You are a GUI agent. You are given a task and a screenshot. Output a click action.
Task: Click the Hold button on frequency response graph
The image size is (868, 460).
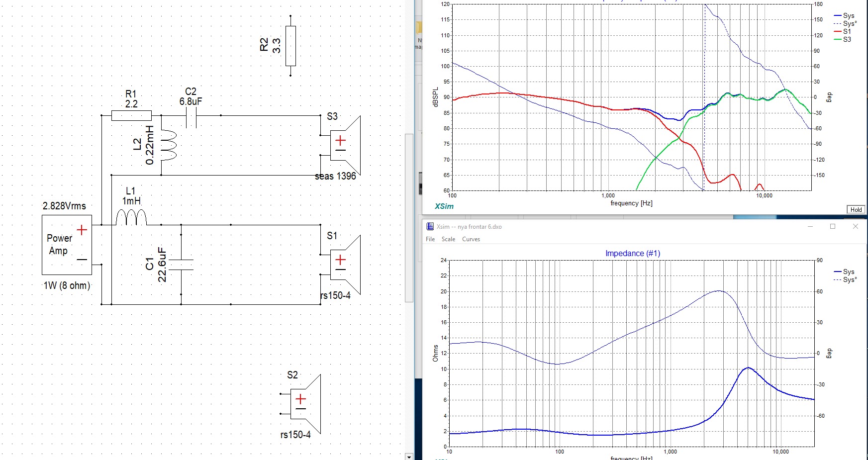click(856, 209)
